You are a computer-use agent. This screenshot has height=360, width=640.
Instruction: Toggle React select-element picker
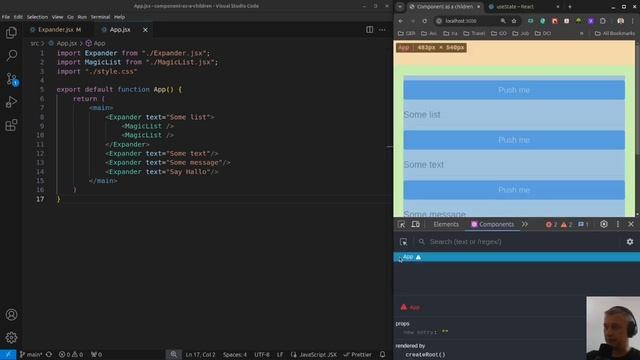[x=404, y=242]
